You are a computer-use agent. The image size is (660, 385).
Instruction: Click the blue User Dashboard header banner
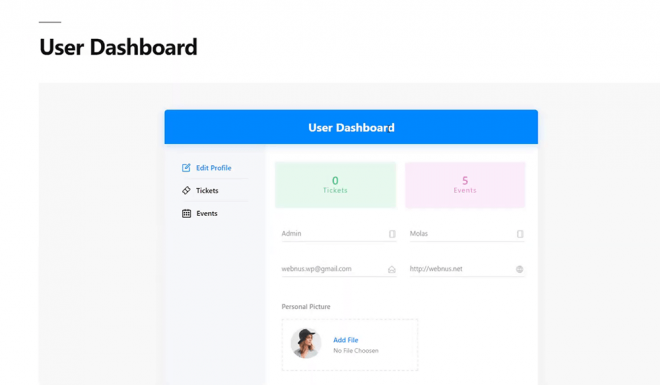tap(351, 127)
